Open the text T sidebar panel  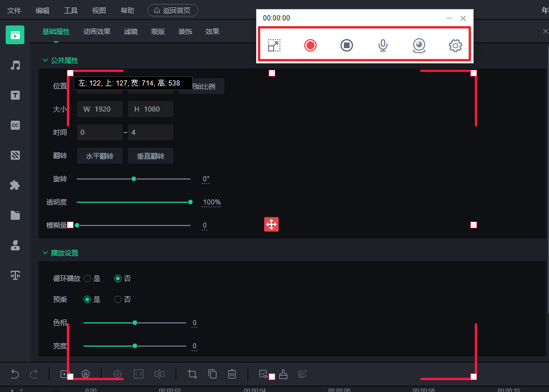pyautogui.click(x=15, y=95)
